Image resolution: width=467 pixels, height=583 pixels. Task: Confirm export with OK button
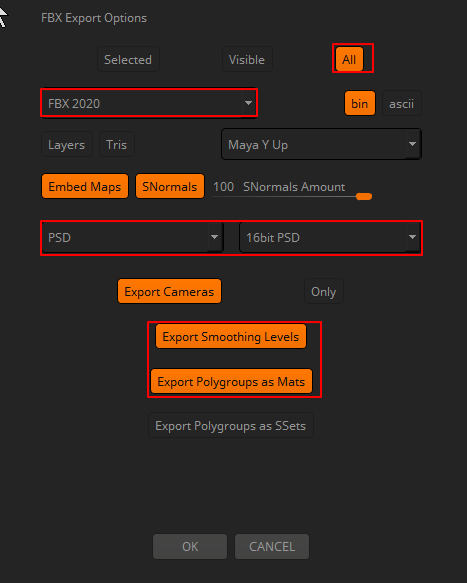coord(190,547)
